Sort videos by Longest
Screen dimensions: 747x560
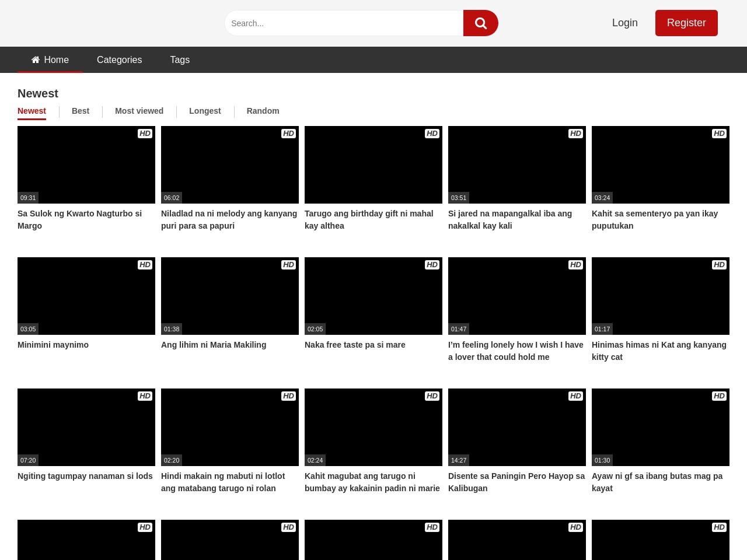pyautogui.click(x=205, y=111)
